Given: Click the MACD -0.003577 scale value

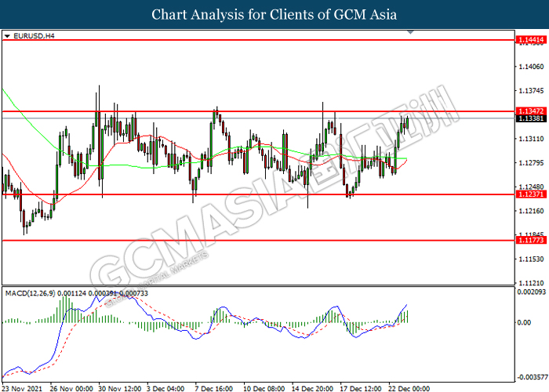Looking at the screenshot, I should (533, 377).
